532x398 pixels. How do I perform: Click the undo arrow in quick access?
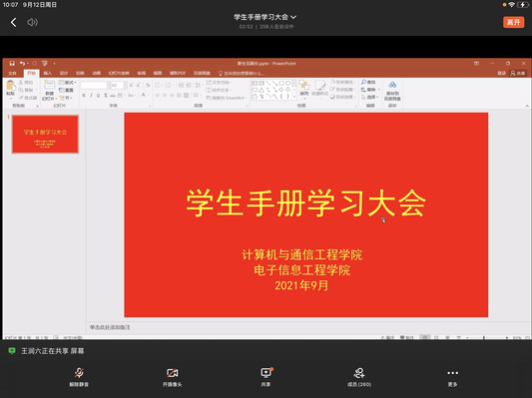click(22, 64)
